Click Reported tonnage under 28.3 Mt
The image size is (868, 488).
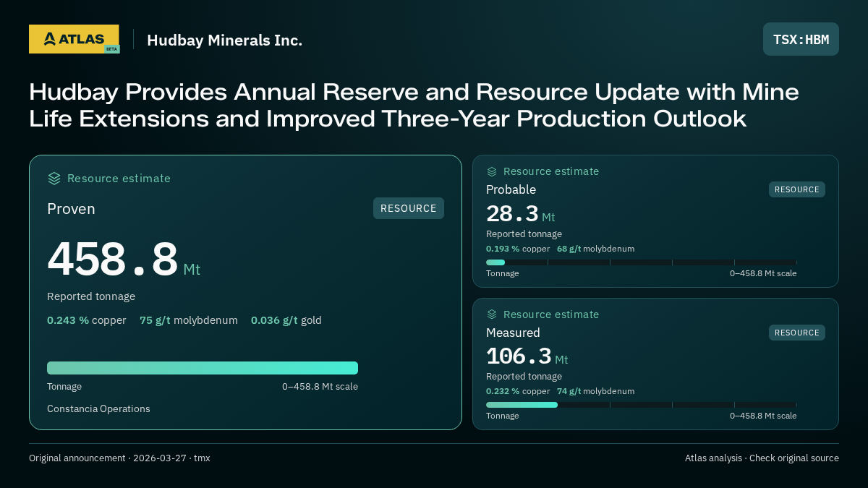(x=524, y=234)
